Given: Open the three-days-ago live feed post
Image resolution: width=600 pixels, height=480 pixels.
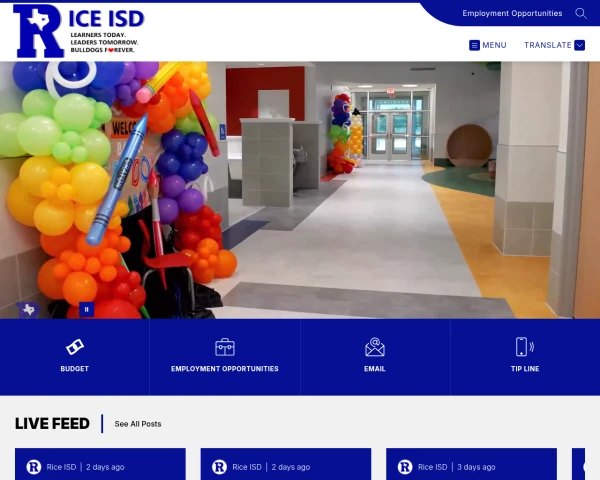Looking at the screenshot, I should click(471, 464).
